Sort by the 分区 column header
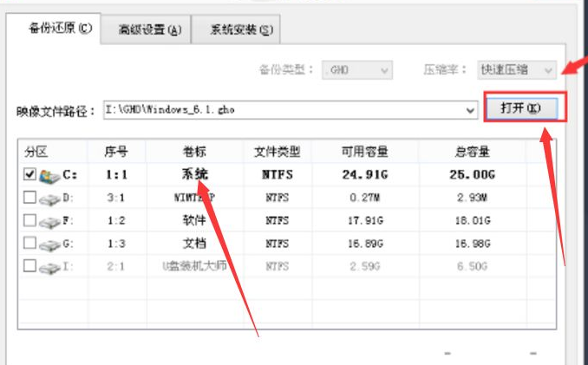588x365 pixels. click(x=53, y=152)
